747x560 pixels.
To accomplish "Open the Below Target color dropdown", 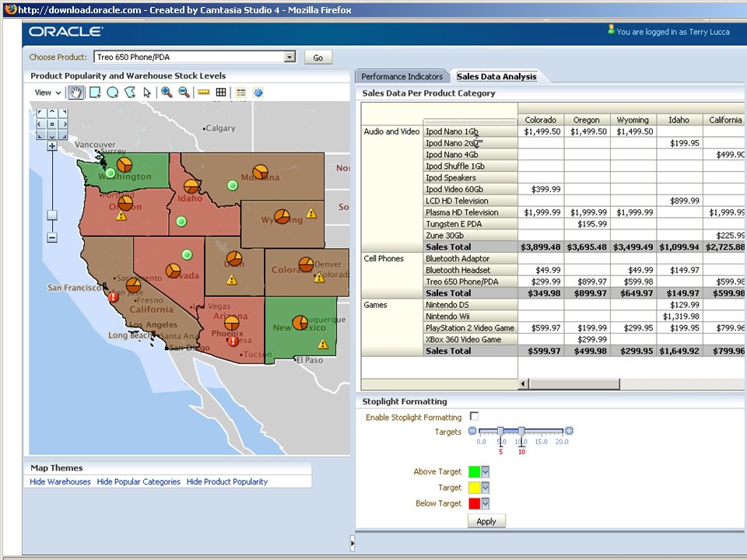I will 486,504.
